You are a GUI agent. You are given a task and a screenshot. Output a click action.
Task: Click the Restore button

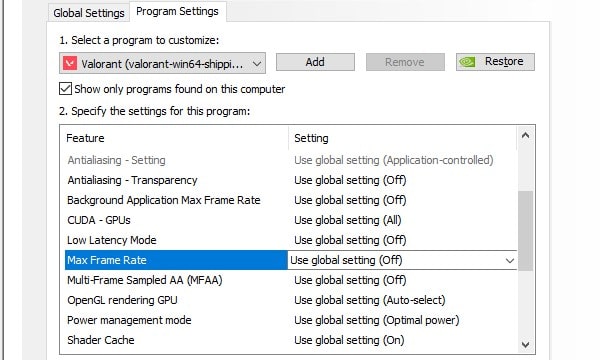(495, 62)
